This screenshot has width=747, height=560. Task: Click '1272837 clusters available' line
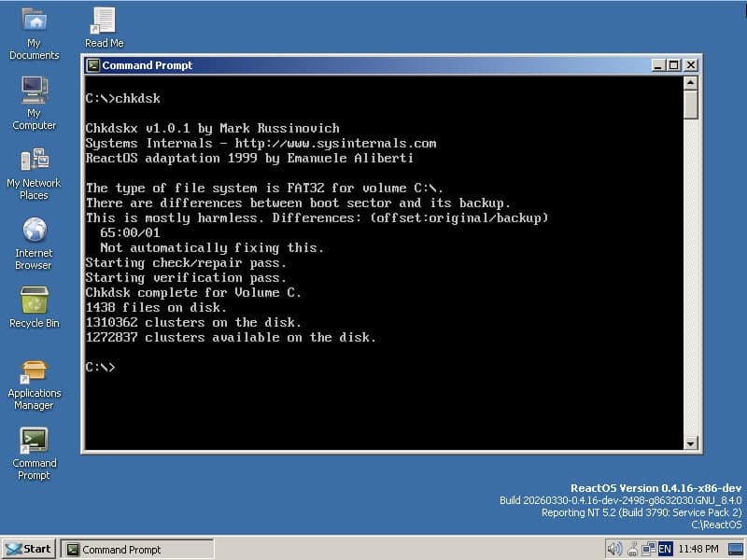231,338
